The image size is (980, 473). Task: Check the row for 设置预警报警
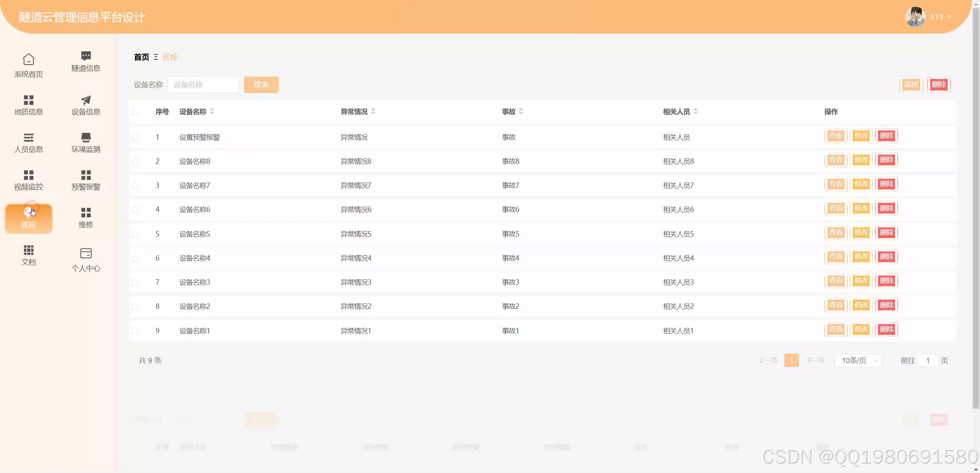pyautogui.click(x=135, y=137)
